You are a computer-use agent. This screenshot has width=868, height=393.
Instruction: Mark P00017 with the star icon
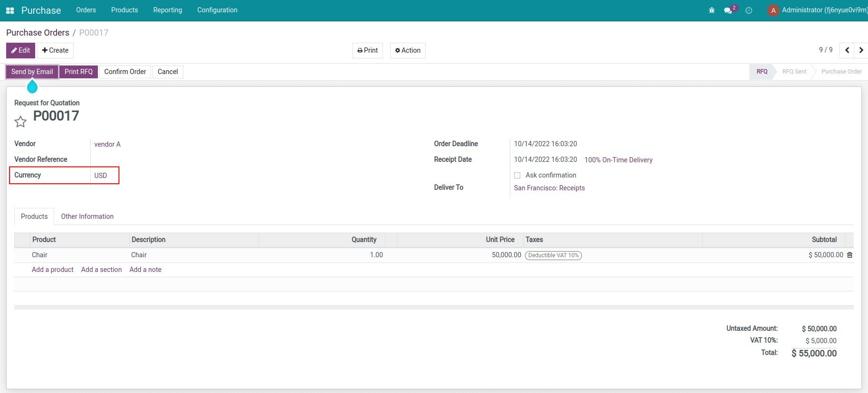click(x=20, y=122)
